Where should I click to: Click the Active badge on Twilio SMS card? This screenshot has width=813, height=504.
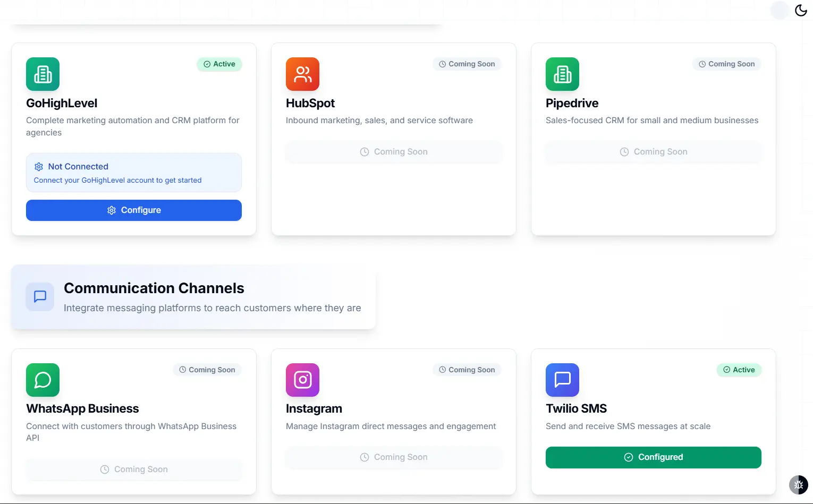[739, 370]
